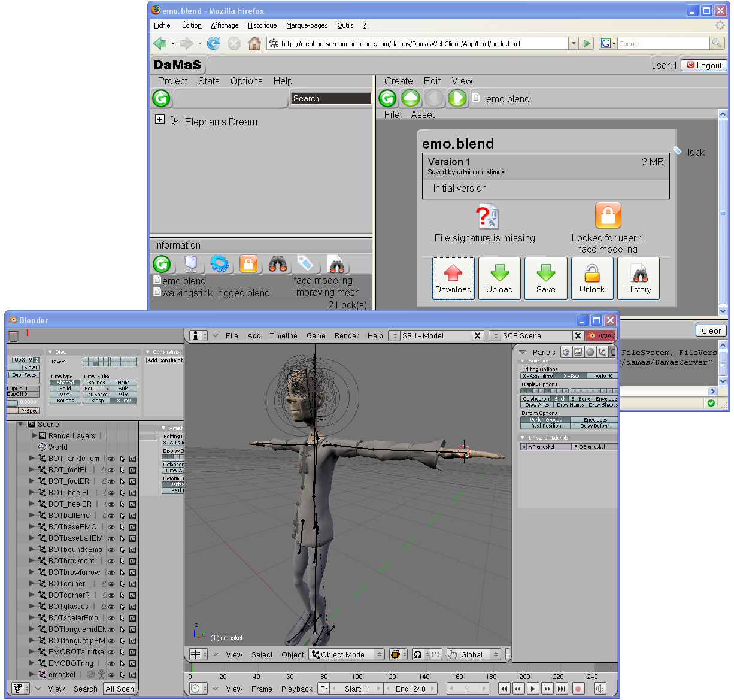Toggle visibility eye for BOT_footEL
Screen dimensions: 734x700
pyautogui.click(x=111, y=470)
